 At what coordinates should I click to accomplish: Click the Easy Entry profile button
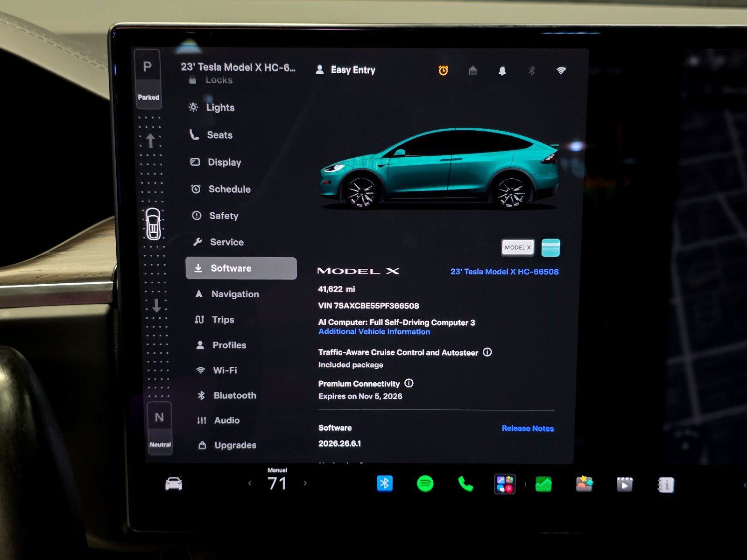coord(345,70)
